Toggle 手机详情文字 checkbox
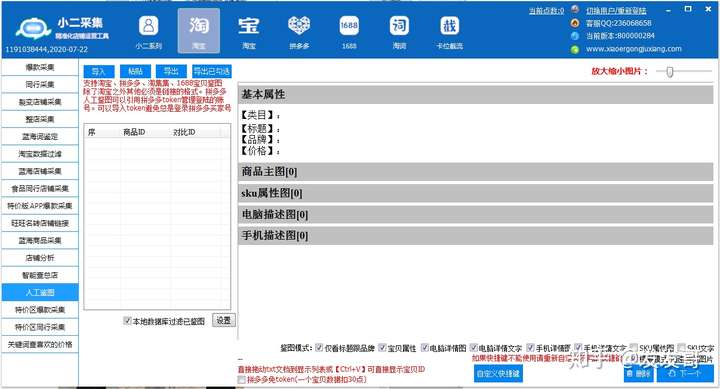Screen dimensions: 720x389 [x=579, y=348]
